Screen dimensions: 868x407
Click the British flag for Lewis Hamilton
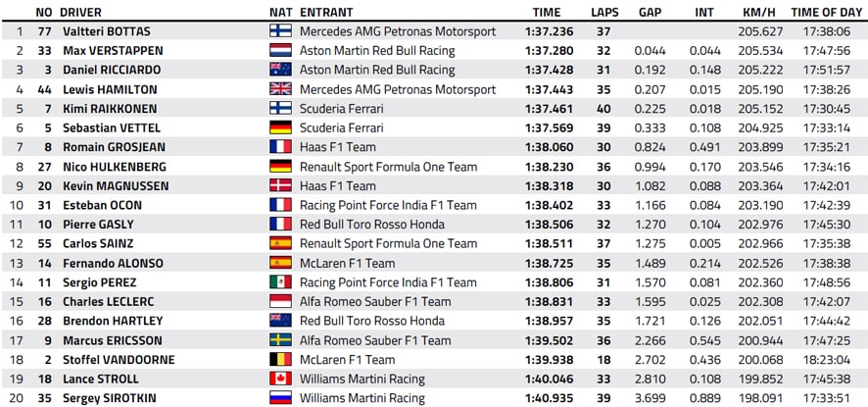(280, 89)
